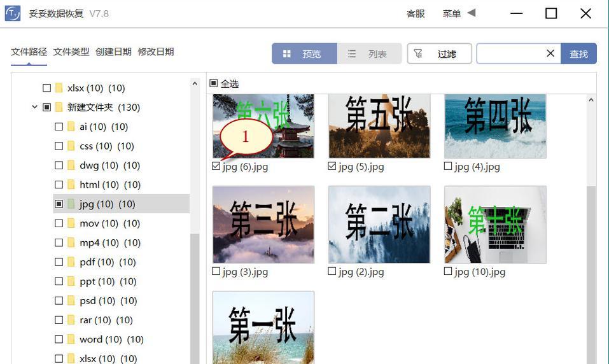Open the 过滤 filter button
This screenshot has width=609, height=364.
(439, 53)
